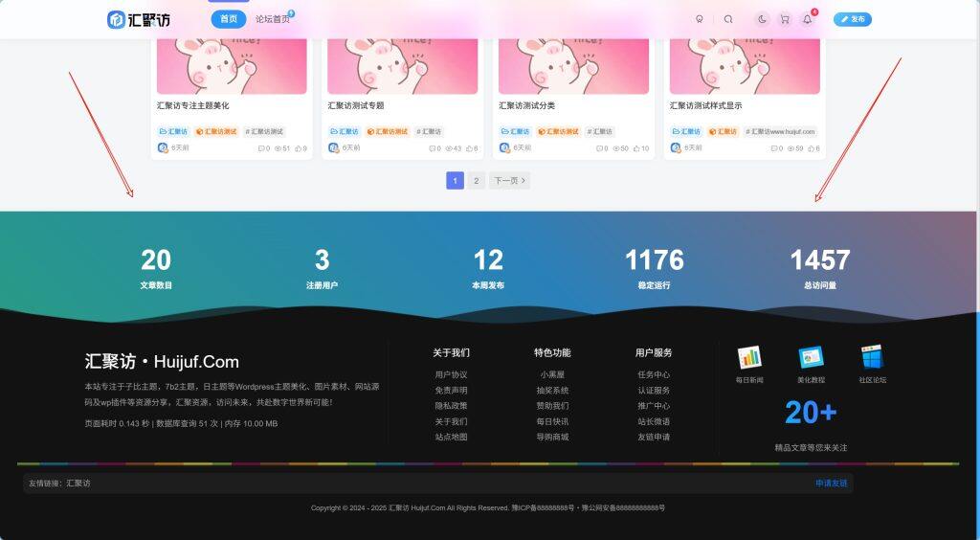The height and width of the screenshot is (540, 980).
Task: Click # 汇聚访www.huijuf.com hashtag tag
Action: pyautogui.click(x=780, y=132)
